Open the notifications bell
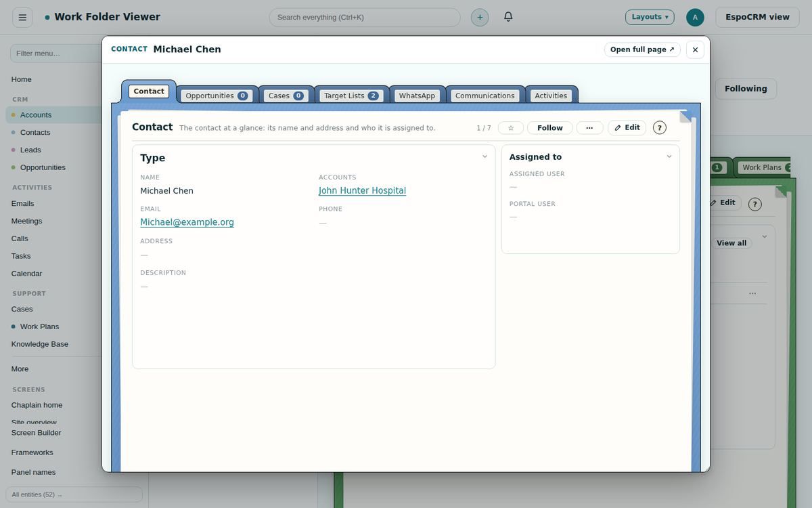This screenshot has width=812, height=508. [508, 16]
